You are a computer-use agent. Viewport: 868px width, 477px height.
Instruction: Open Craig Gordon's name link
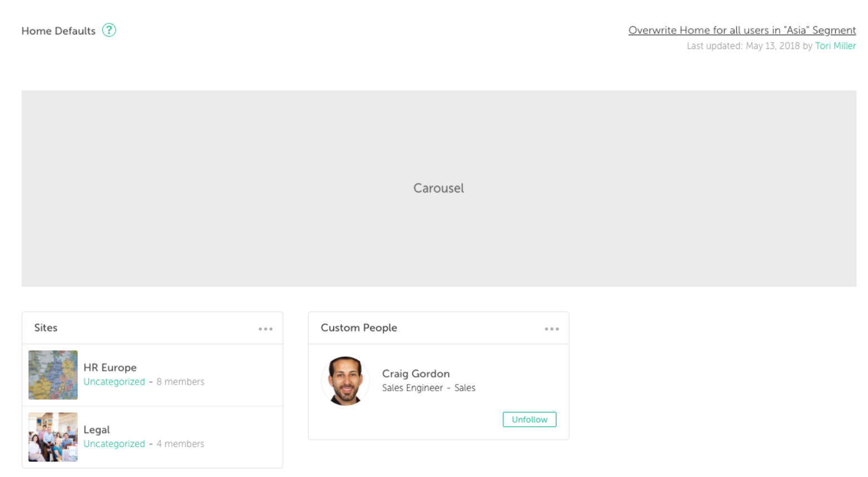click(x=416, y=374)
